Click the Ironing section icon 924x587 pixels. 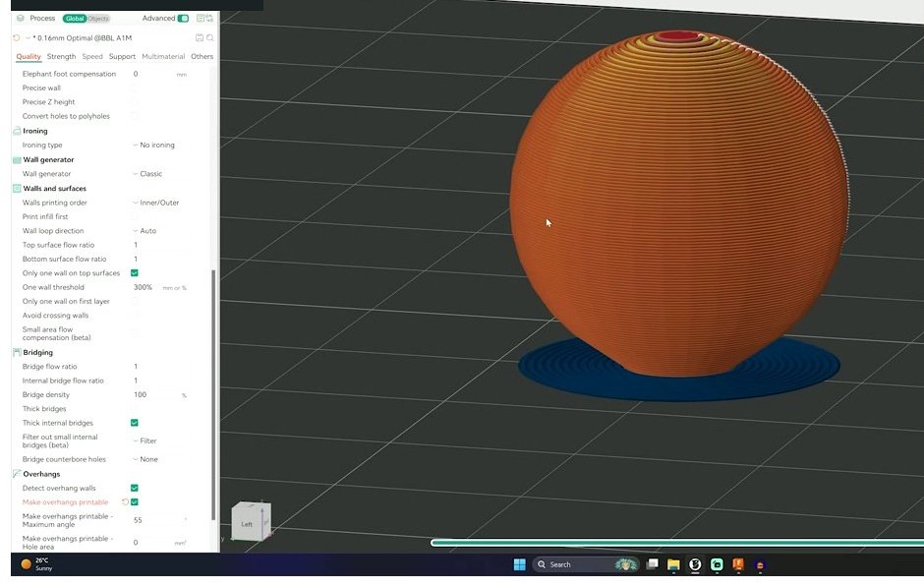tap(17, 131)
